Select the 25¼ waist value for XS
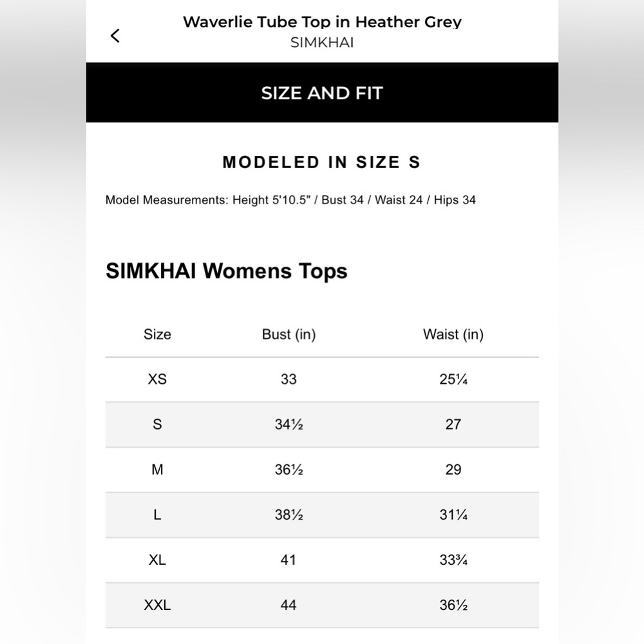The width and height of the screenshot is (644, 644). pos(453,379)
